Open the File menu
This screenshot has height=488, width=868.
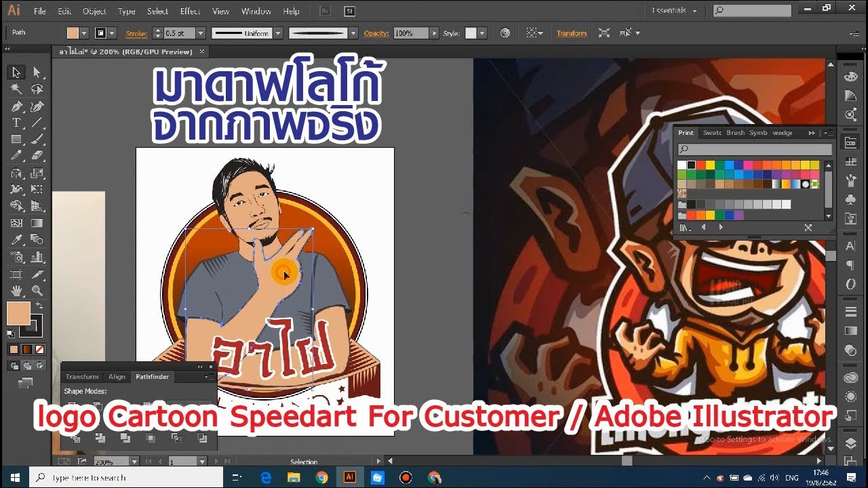[40, 12]
